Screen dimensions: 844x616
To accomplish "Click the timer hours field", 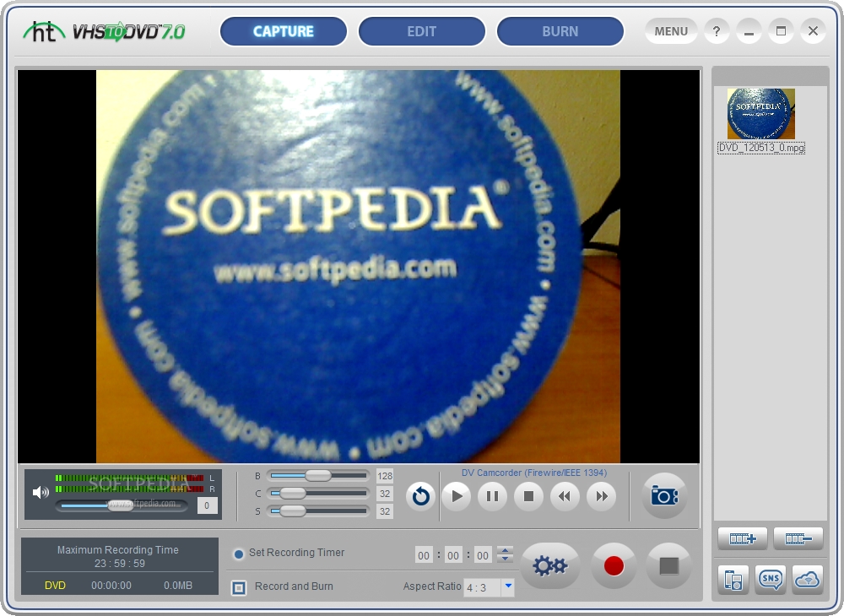I will coord(424,555).
